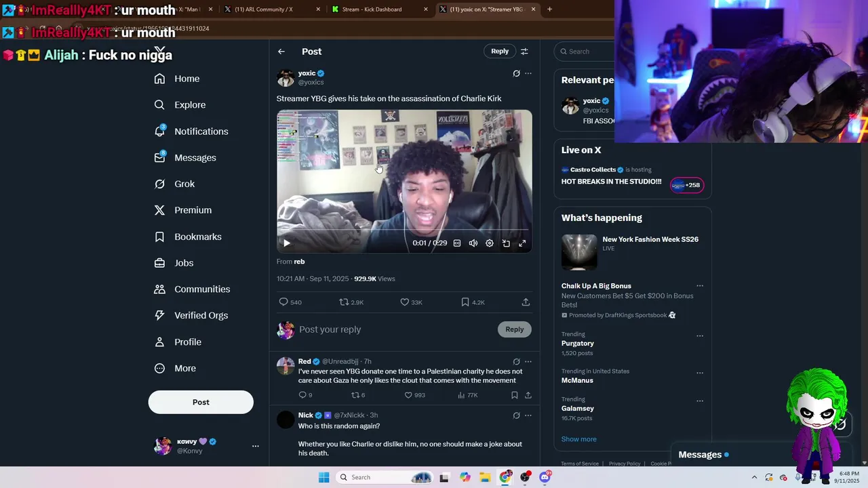The width and height of the screenshot is (868, 488).
Task: Open video settings gear
Action: click(490, 243)
